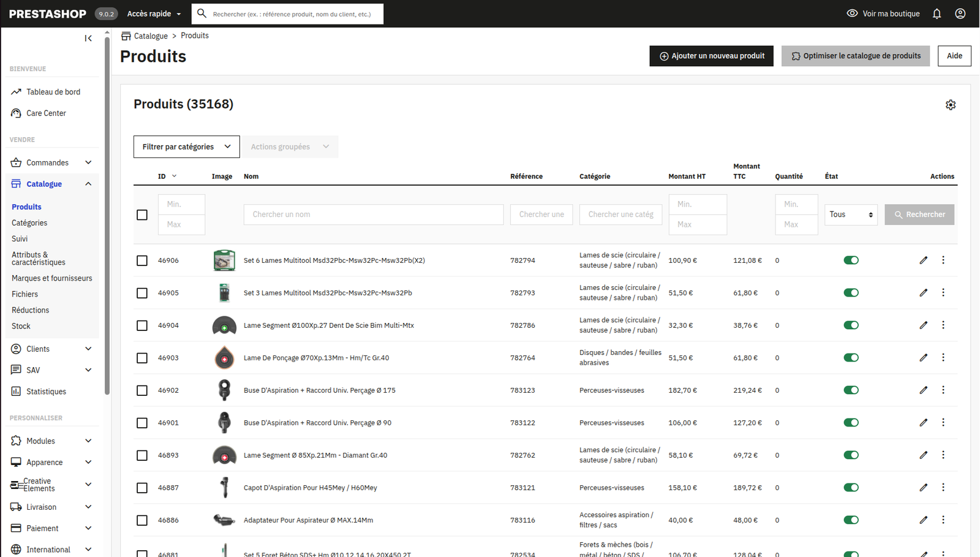Click the Chercher un nom input field
Screen dimensions: 980x557
pos(373,214)
